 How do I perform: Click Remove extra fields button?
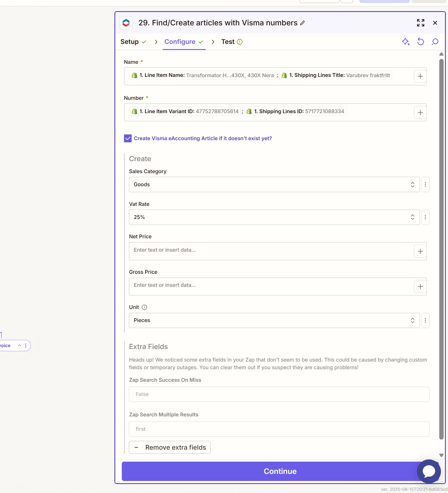(169, 447)
